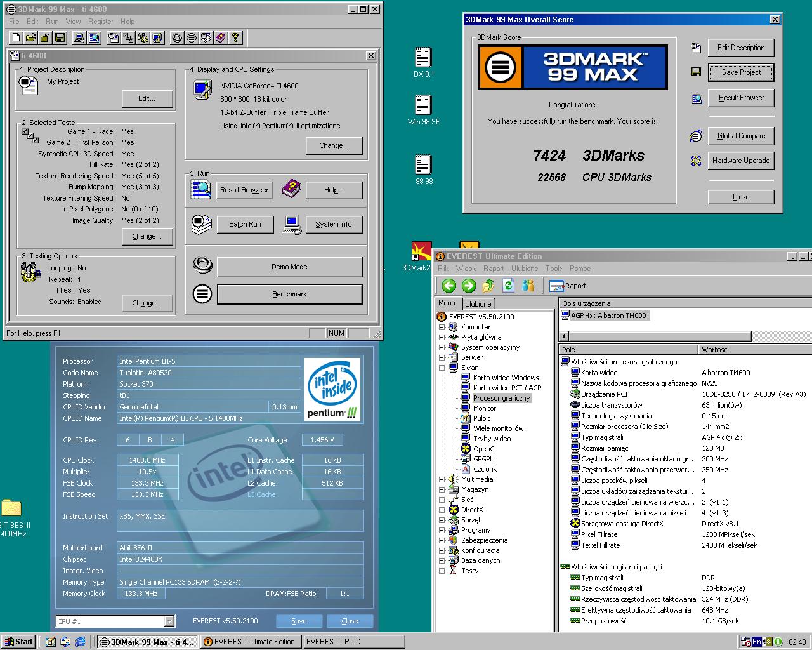Viewport: 812px width, 650px height.
Task: Click the Up folder icon in EVEREST toolbar
Action: click(x=488, y=286)
